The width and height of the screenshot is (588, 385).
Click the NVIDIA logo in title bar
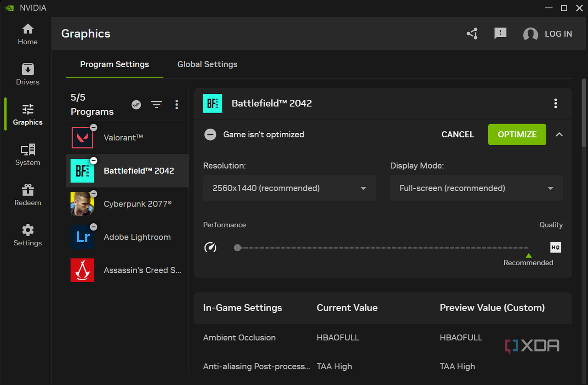click(9, 8)
